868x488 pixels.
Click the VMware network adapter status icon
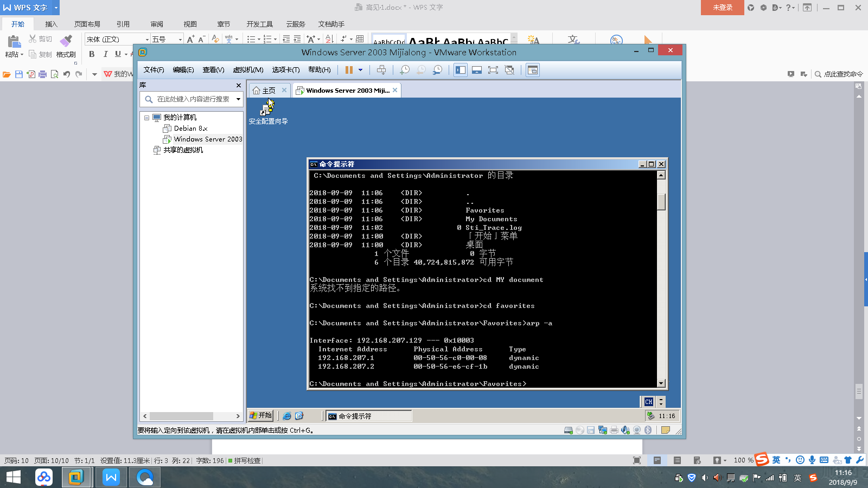603,430
